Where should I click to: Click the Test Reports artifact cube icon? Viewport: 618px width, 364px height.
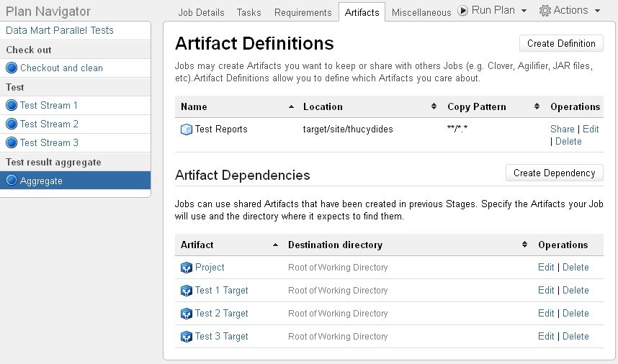[186, 129]
